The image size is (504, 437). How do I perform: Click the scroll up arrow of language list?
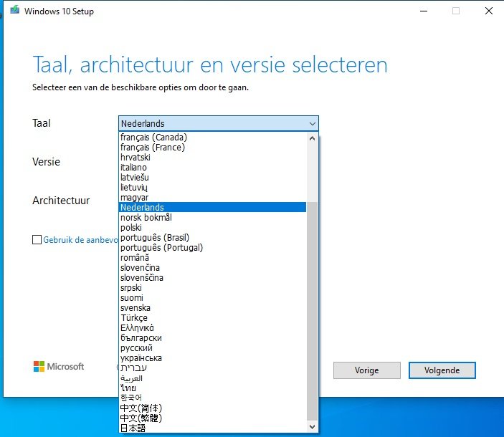(x=312, y=138)
